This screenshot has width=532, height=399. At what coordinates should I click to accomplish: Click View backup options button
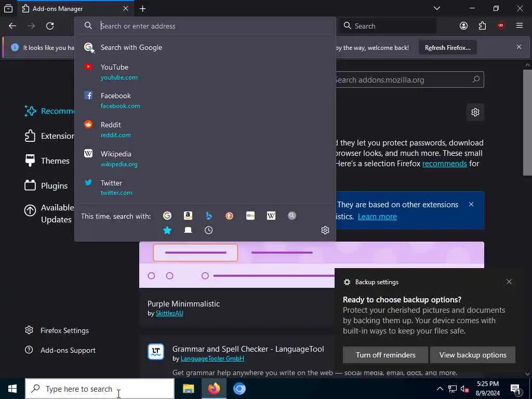[x=473, y=355]
